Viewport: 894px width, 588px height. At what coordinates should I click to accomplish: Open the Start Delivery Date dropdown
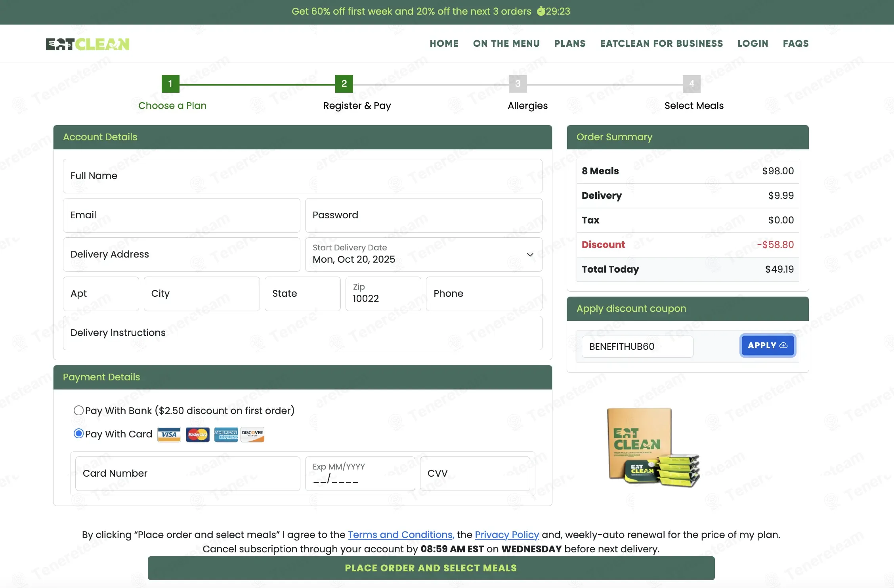pyautogui.click(x=423, y=254)
